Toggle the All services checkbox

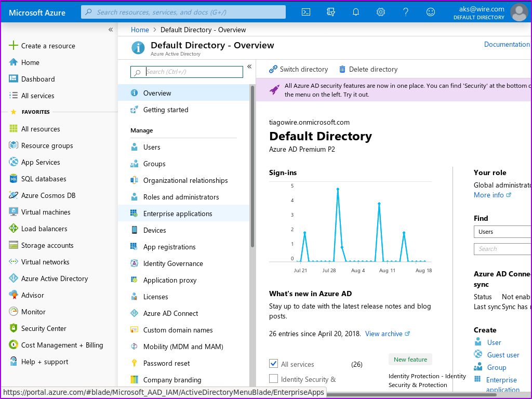tap(273, 363)
